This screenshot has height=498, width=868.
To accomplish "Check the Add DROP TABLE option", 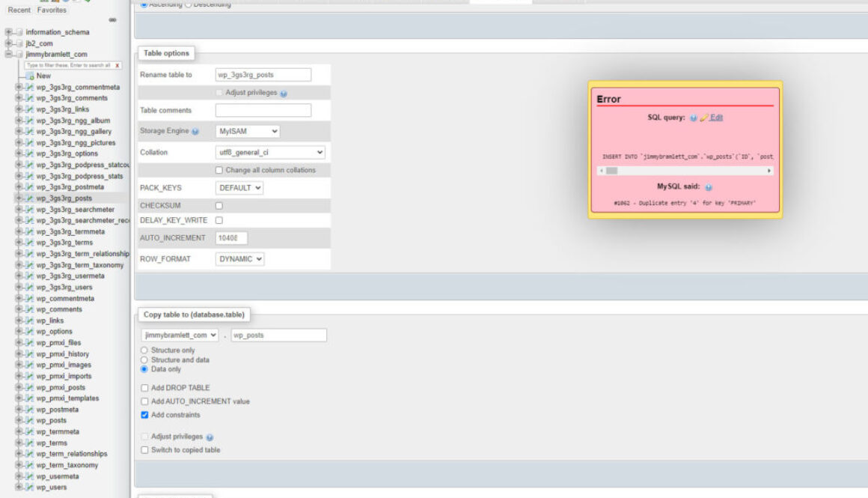I will [144, 388].
